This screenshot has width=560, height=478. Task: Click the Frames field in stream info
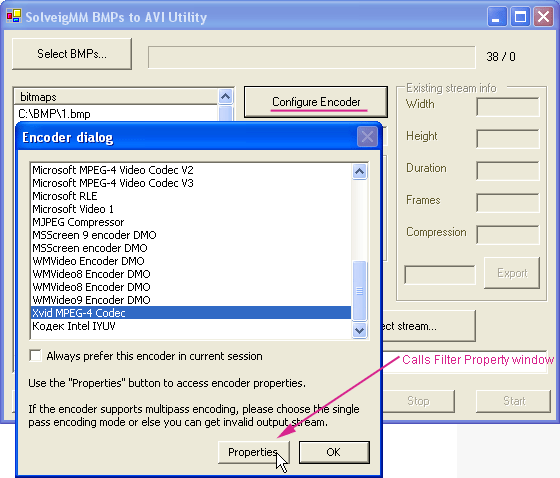pyautogui.click(x=508, y=203)
